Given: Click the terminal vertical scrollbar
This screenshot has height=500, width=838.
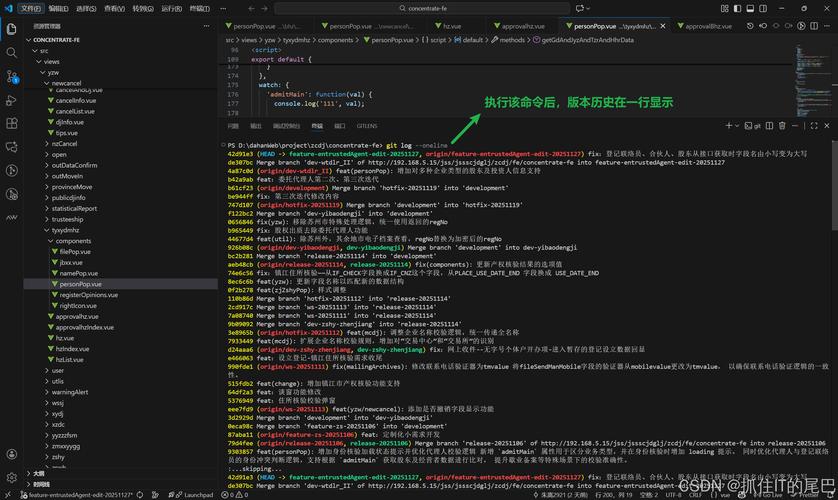Looking at the screenshot, I should [x=834, y=184].
